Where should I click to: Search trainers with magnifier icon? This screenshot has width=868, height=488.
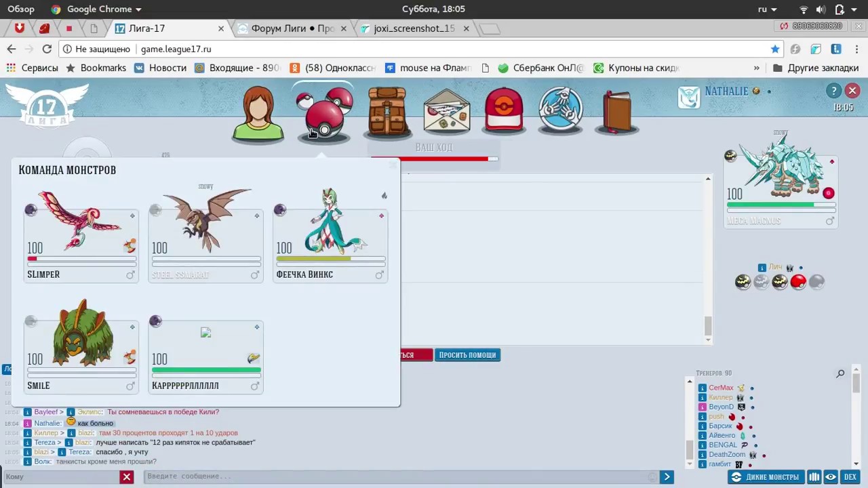(x=840, y=373)
